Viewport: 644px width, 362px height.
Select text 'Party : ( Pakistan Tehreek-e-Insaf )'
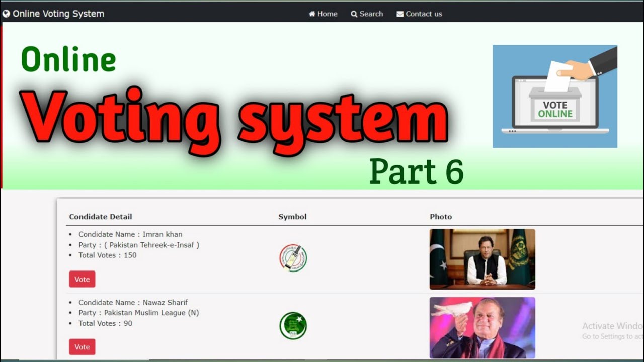(139, 245)
